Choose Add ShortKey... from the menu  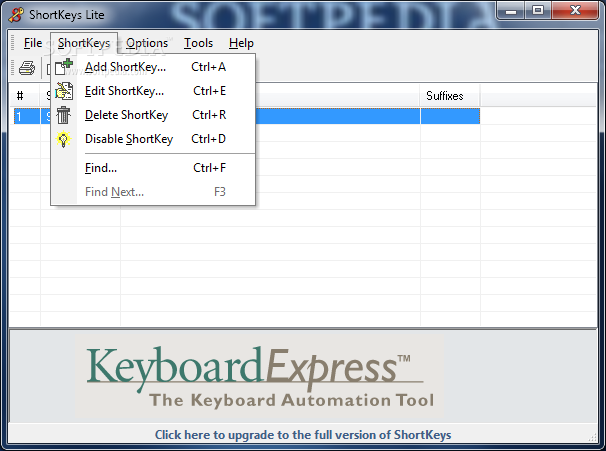pos(153,67)
